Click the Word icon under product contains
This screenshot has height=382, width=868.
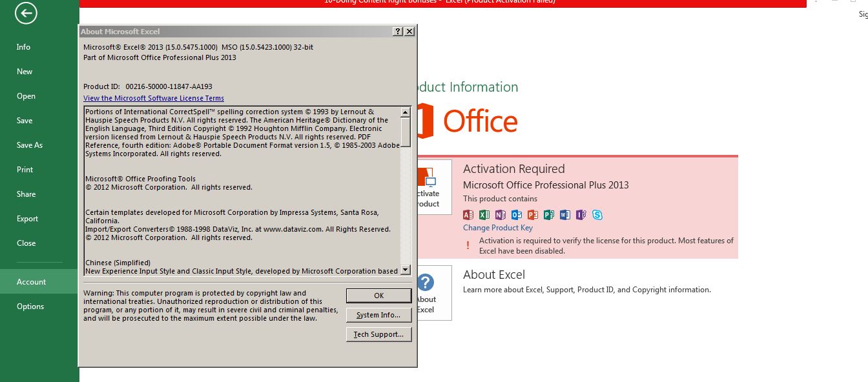565,215
